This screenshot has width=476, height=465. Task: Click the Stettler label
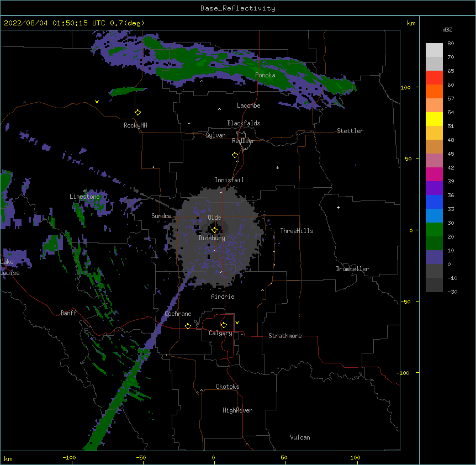(x=350, y=131)
